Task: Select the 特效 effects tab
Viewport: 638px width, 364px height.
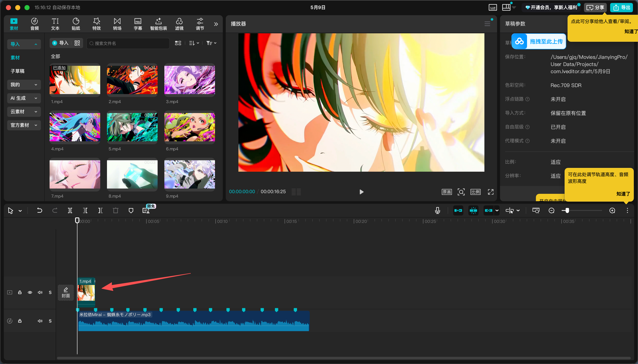Action: 97,24
